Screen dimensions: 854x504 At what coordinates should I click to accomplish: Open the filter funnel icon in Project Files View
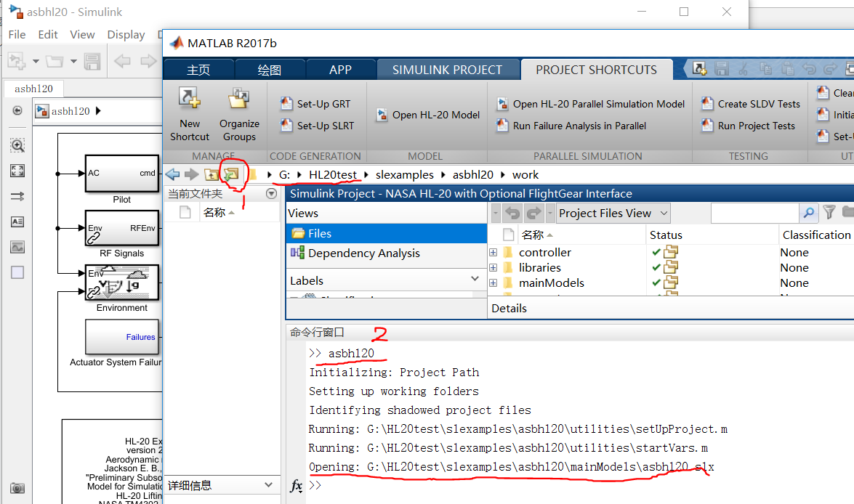[829, 213]
